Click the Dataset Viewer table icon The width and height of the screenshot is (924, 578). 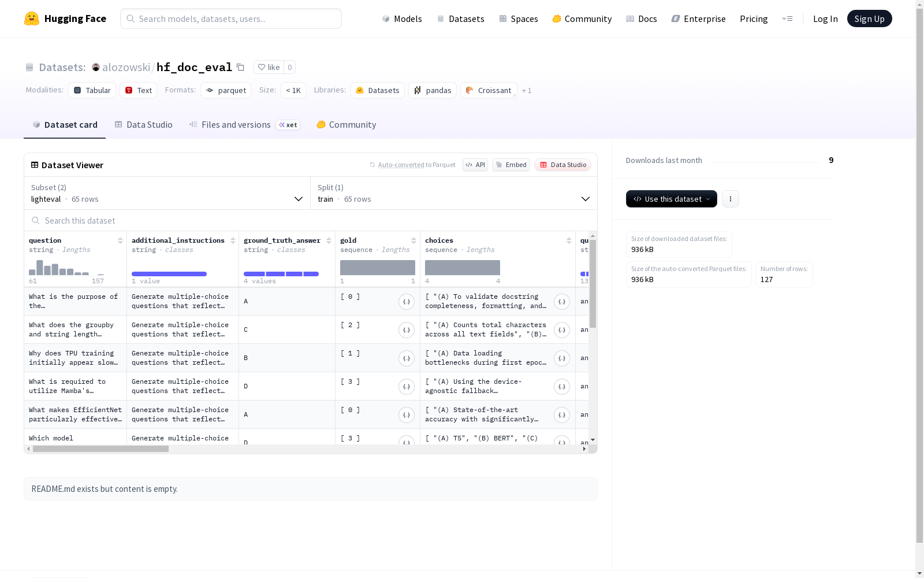pos(35,165)
